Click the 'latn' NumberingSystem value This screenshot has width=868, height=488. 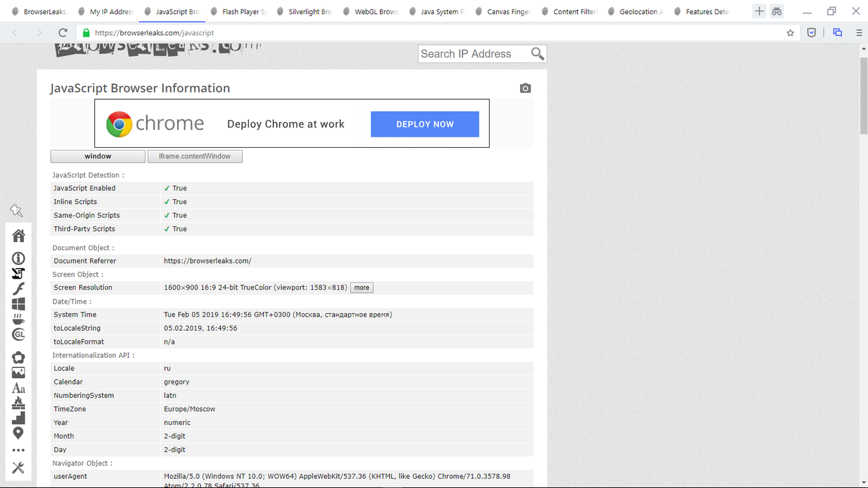pos(170,396)
